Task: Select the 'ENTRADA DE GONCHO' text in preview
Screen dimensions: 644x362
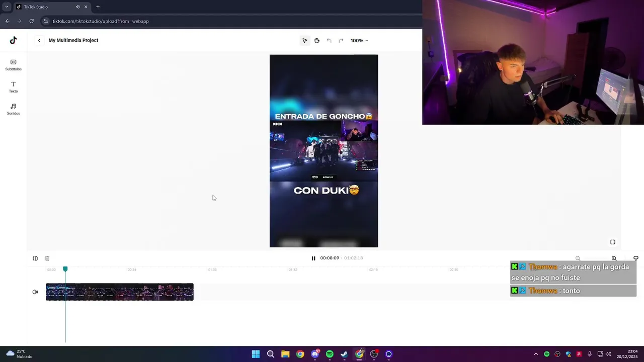Action: coord(324,116)
